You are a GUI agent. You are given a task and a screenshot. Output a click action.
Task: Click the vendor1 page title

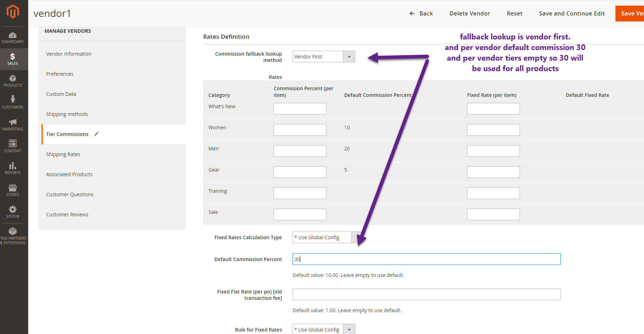click(52, 13)
